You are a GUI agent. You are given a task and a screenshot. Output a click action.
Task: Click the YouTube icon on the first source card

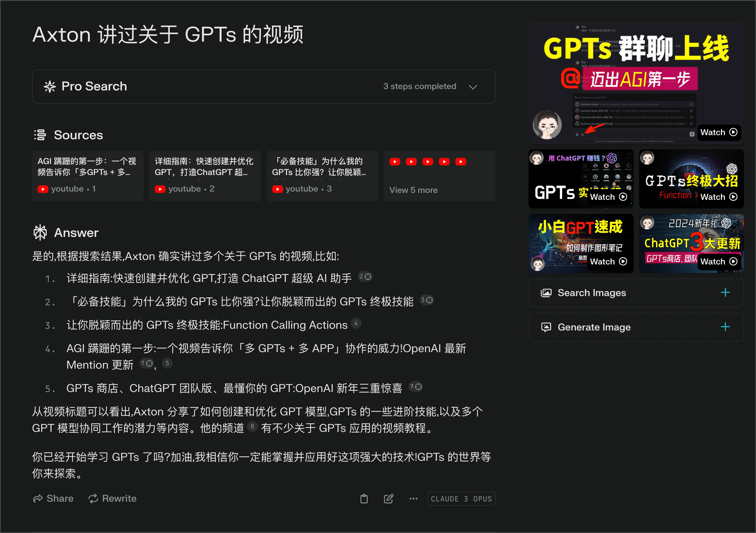[x=43, y=189]
